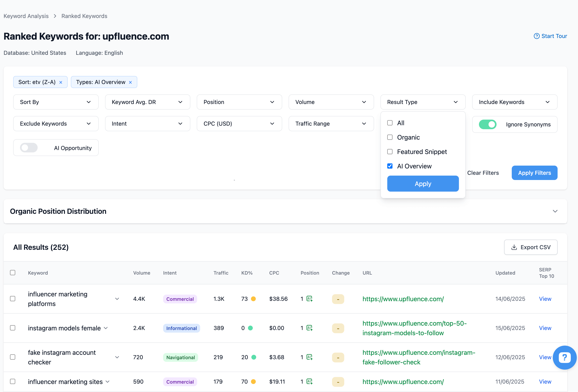Check the All result type checkbox
Image resolution: width=578 pixels, height=392 pixels.
click(390, 123)
